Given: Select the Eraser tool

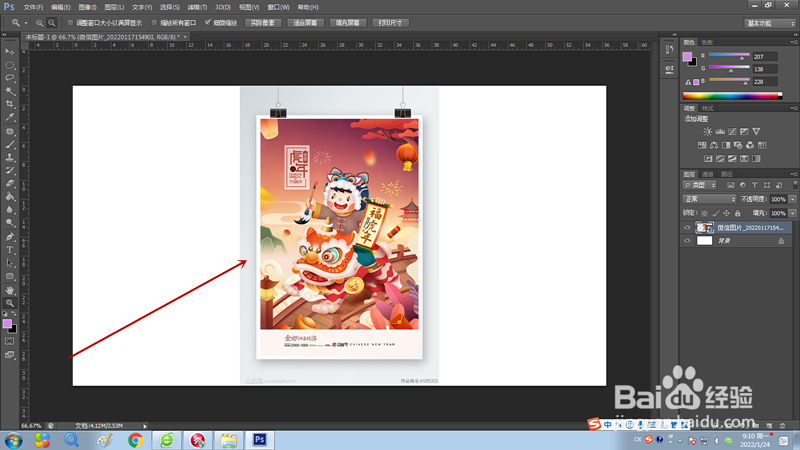Looking at the screenshot, I should pyautogui.click(x=10, y=184).
